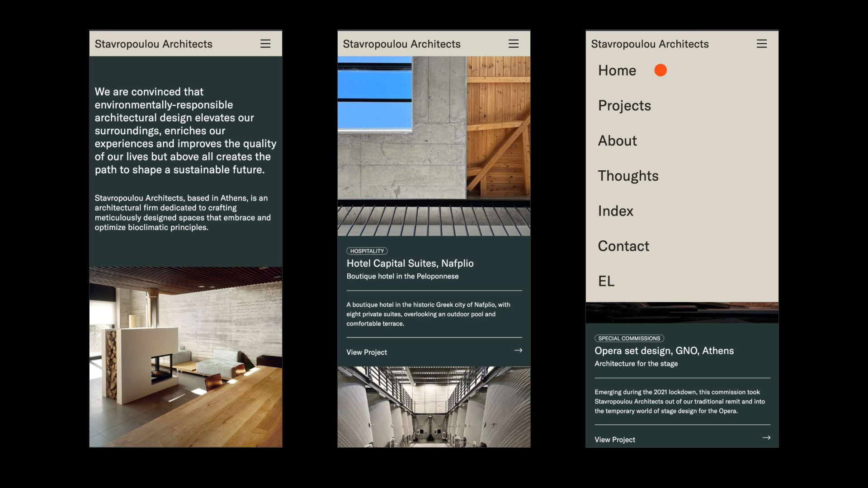Click the HOSPITALITY category tag
The image size is (868, 488).
click(367, 251)
